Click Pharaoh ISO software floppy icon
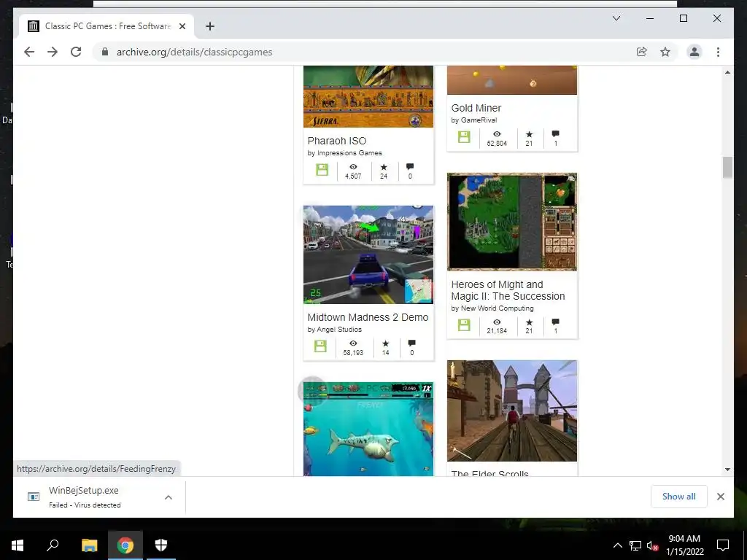Viewport: 747px width, 560px height. 322,170
